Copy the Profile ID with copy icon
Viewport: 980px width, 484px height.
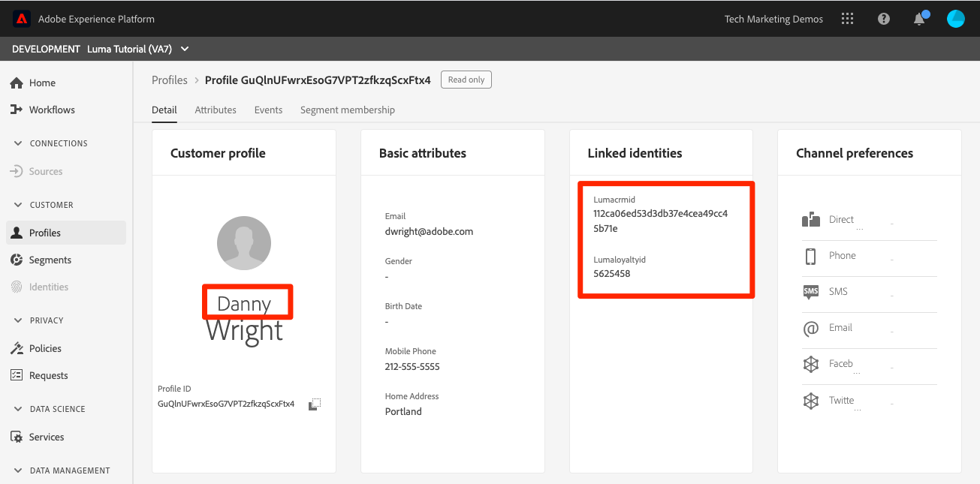click(315, 404)
